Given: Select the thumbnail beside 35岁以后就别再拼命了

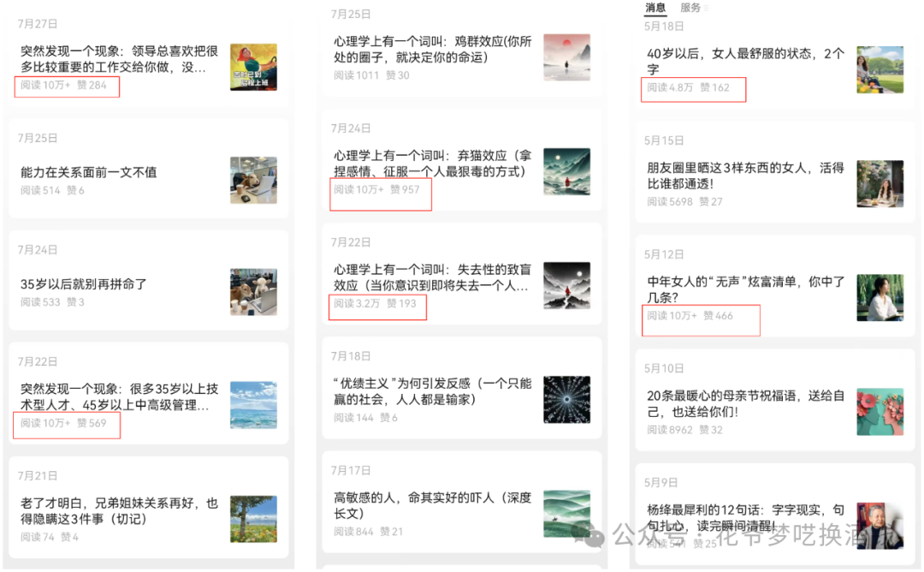Looking at the screenshot, I should (x=253, y=293).
